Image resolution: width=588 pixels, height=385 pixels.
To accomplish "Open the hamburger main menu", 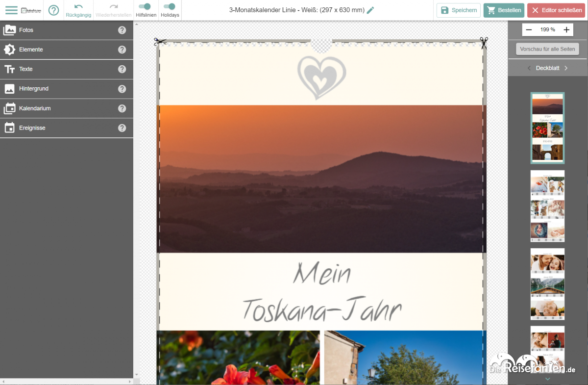I will (x=11, y=10).
